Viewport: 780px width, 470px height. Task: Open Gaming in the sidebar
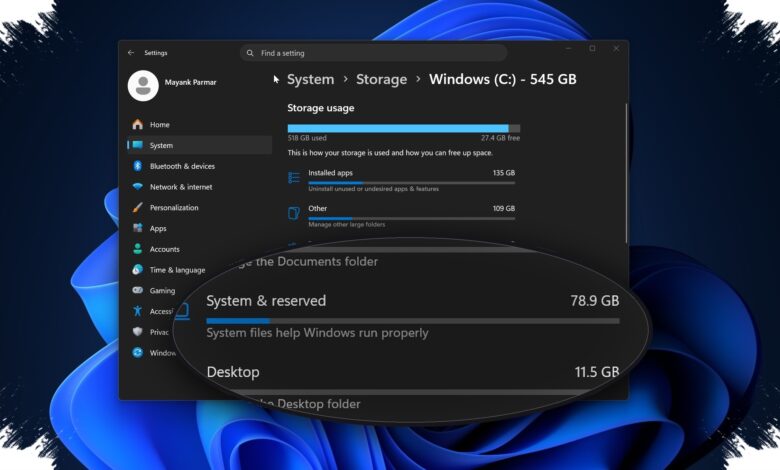click(x=164, y=290)
